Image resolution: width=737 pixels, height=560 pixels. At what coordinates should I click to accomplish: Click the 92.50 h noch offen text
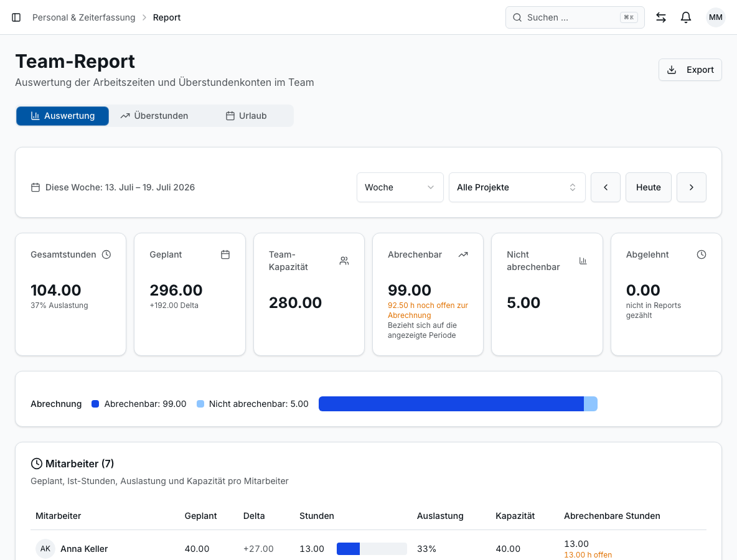pyautogui.click(x=428, y=310)
